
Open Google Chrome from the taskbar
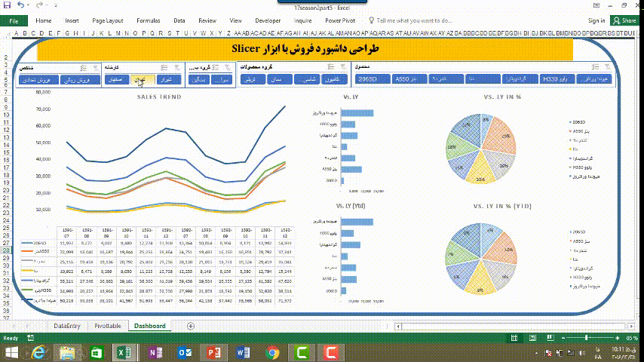[272, 352]
